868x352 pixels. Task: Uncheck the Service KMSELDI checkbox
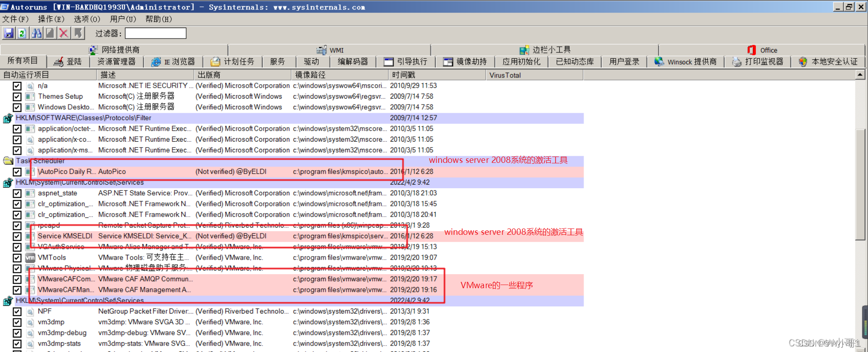coord(17,236)
